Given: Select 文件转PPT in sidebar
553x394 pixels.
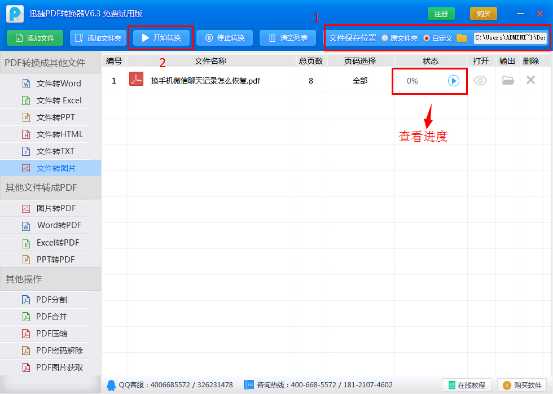Looking at the screenshot, I should click(x=51, y=117).
